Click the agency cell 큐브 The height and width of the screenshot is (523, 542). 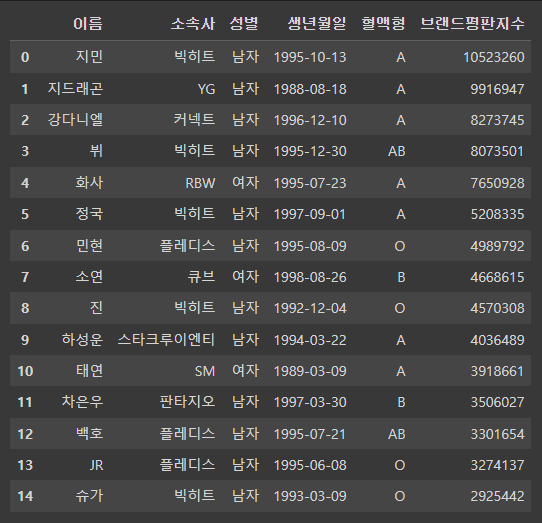click(201, 277)
